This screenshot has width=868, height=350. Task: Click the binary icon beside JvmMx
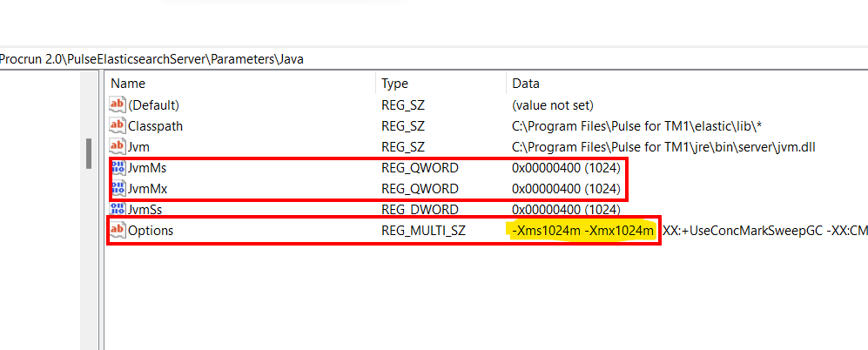point(118,188)
